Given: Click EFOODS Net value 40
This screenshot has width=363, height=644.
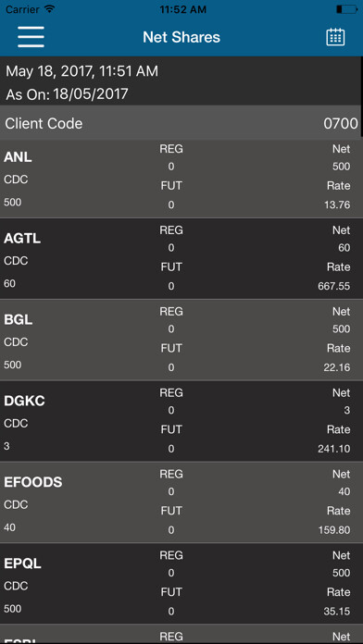Looking at the screenshot, I should [x=344, y=491].
